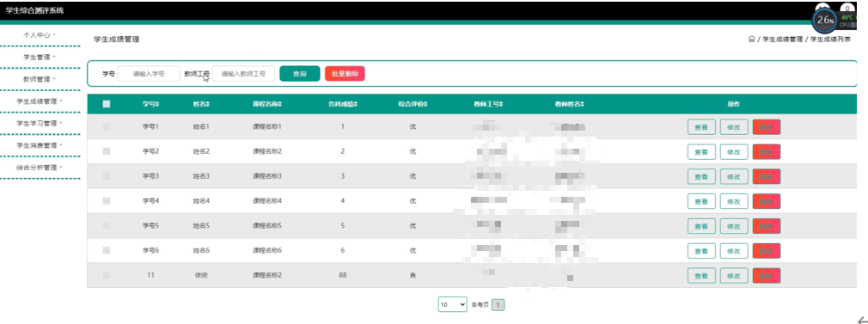Select the checkbox for row 学号6

[x=107, y=250]
